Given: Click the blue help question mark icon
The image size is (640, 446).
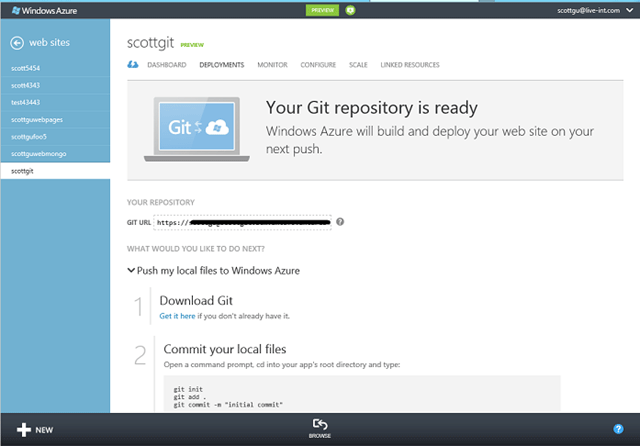Looking at the screenshot, I should [618, 429].
